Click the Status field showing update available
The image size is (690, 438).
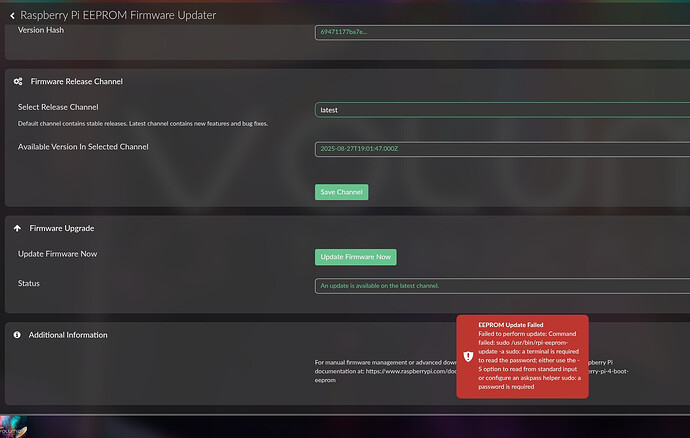500,285
